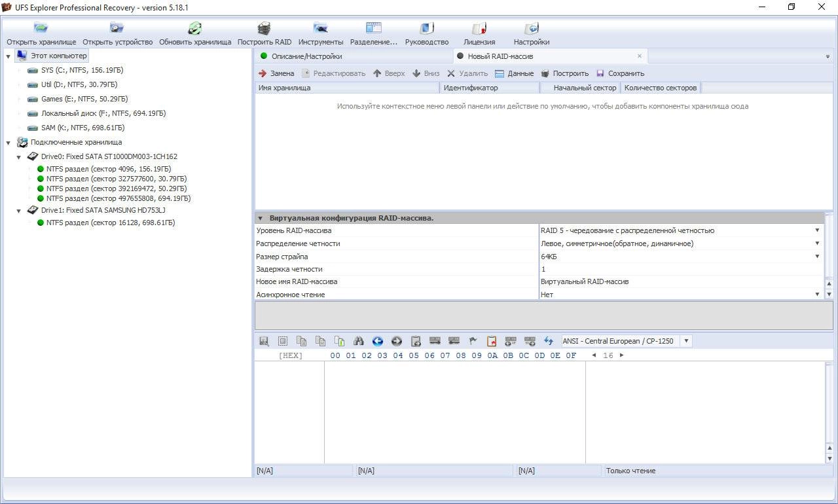This screenshot has height=504, width=838.
Task: Open the Руководство manual icon
Action: [x=427, y=28]
